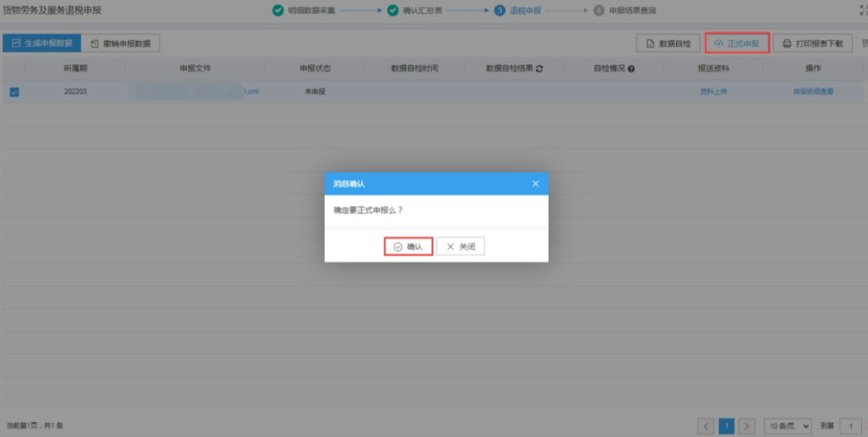Go to next page arrow
The image size is (868, 437).
[x=747, y=426]
